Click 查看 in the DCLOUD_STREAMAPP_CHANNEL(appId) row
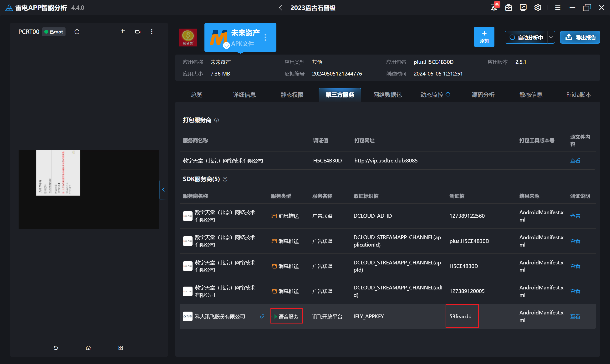The image size is (610, 364). [x=575, y=266]
